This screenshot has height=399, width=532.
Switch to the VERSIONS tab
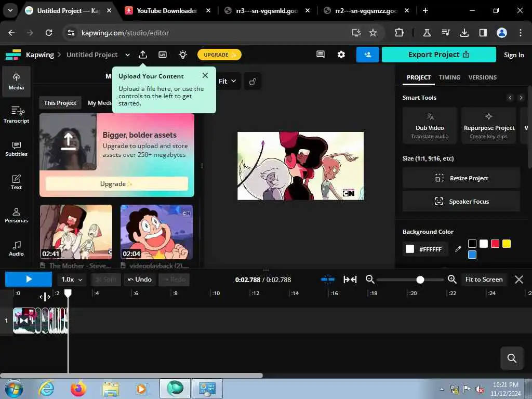482,77
